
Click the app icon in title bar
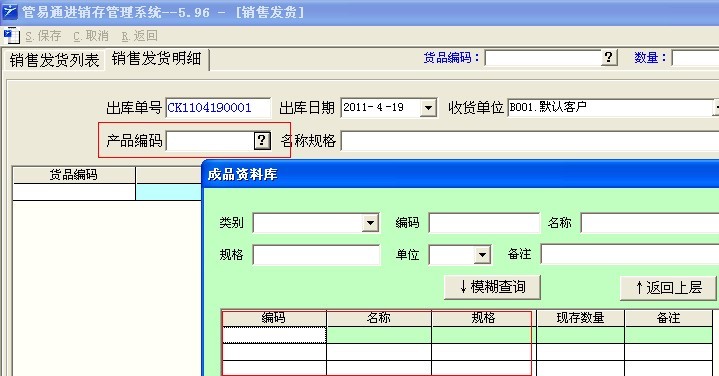pos(9,11)
